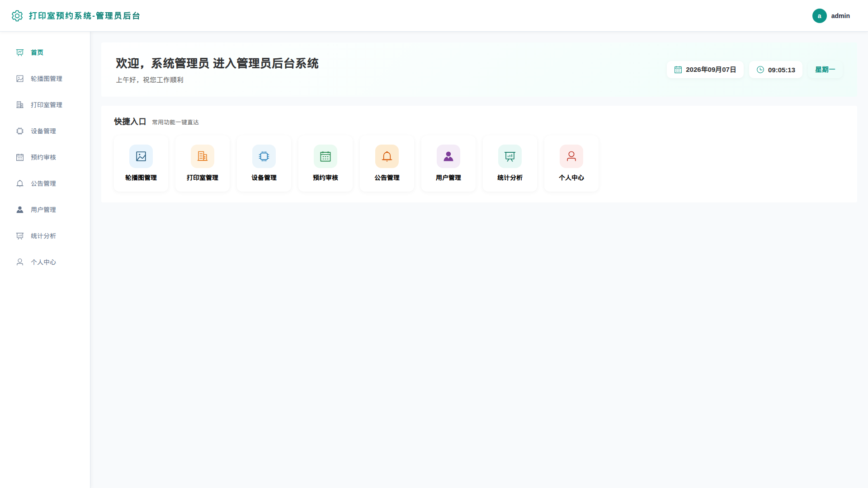The width and height of the screenshot is (868, 488).
Task: Click the gear logo icon in header
Action: [x=17, y=16]
